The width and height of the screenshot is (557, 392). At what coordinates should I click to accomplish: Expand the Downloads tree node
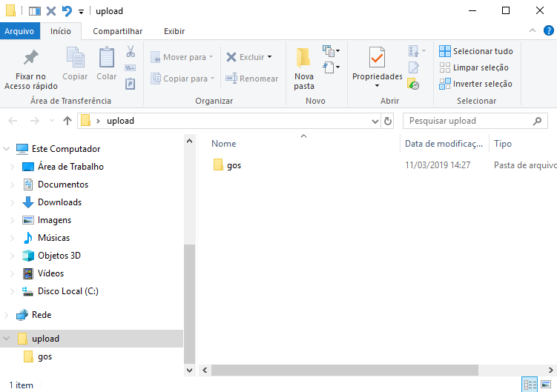(x=12, y=202)
